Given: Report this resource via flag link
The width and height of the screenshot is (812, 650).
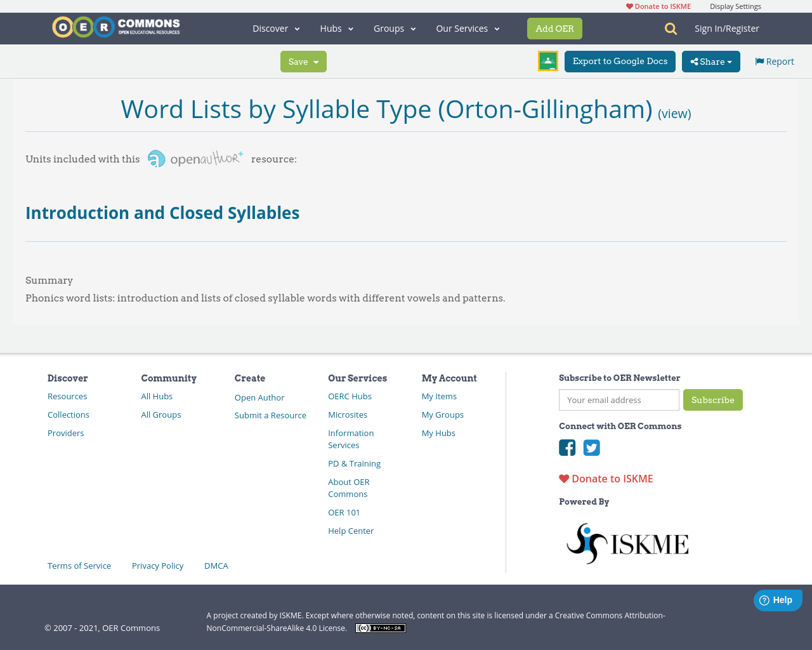Looking at the screenshot, I should pos(774,62).
